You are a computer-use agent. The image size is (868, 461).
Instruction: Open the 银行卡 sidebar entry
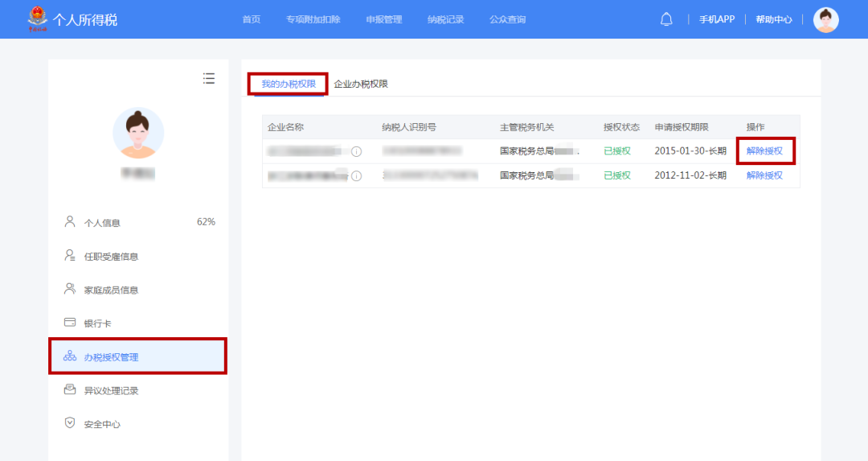point(97,323)
